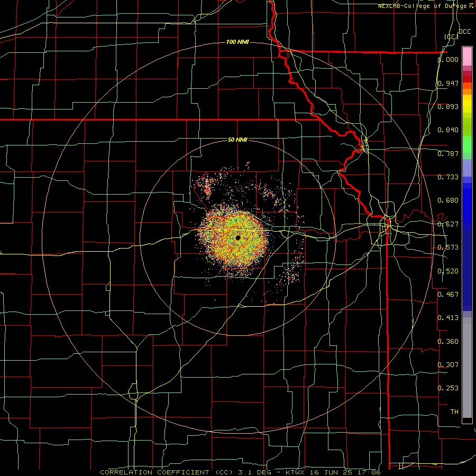Click the 0.253 scale value

click(448, 388)
